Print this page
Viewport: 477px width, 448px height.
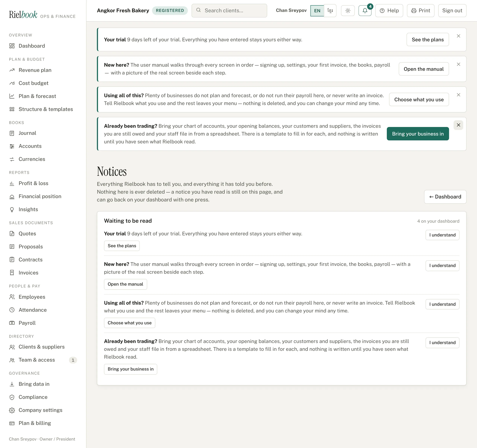click(421, 11)
